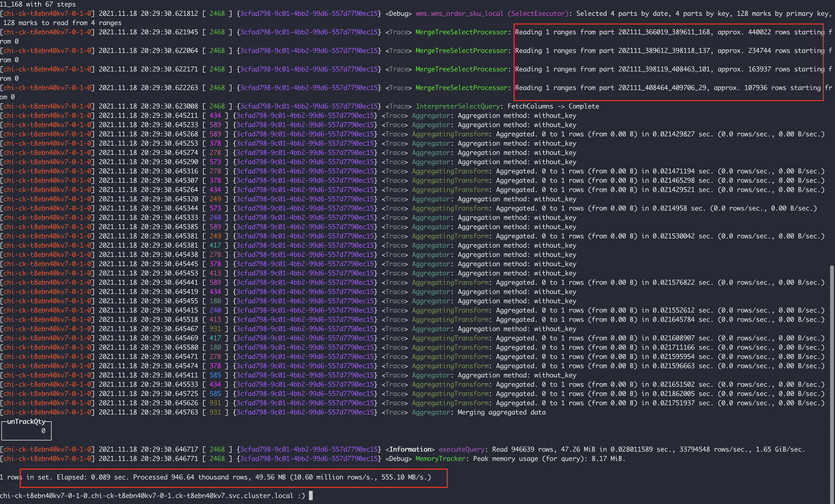This screenshot has height=504, width=835.
Task: Click 'Merging aggregated data' text
Action: [x=502, y=413]
